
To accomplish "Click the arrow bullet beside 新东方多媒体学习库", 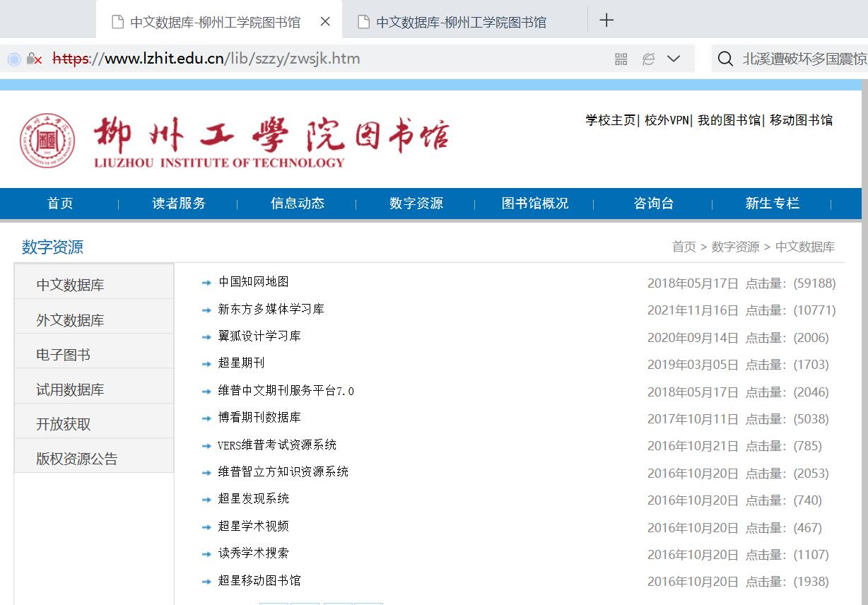I will [x=206, y=310].
